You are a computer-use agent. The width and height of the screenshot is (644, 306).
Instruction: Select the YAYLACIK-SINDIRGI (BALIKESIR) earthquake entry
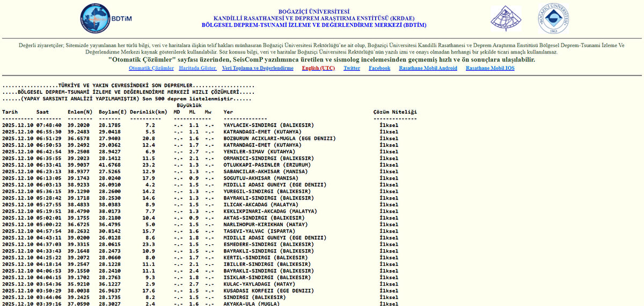[x=269, y=125]
